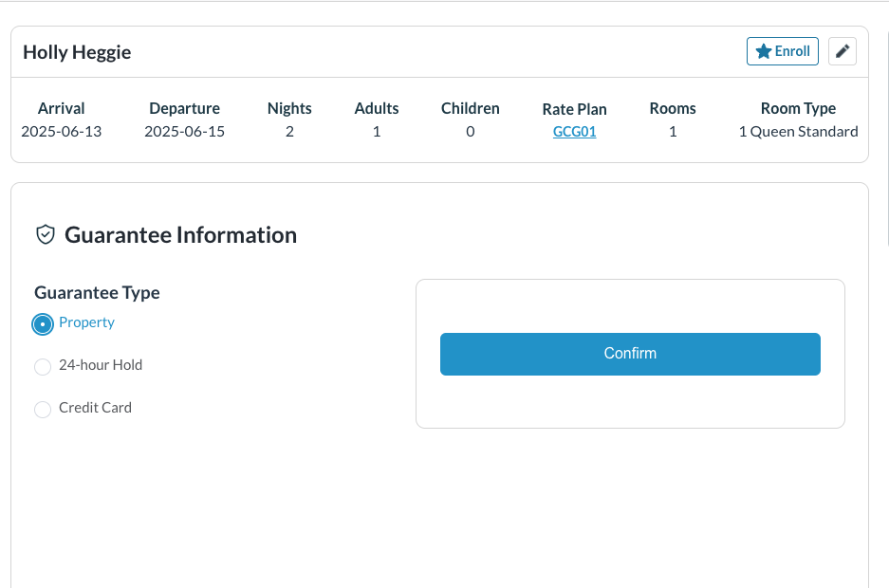This screenshot has height=588, width=889.
Task: Click the star icon inside the Enroll button
Action: coord(762,51)
